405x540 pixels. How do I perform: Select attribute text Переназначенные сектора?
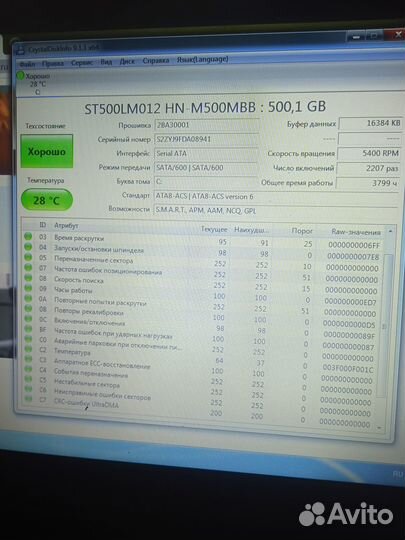click(93, 260)
